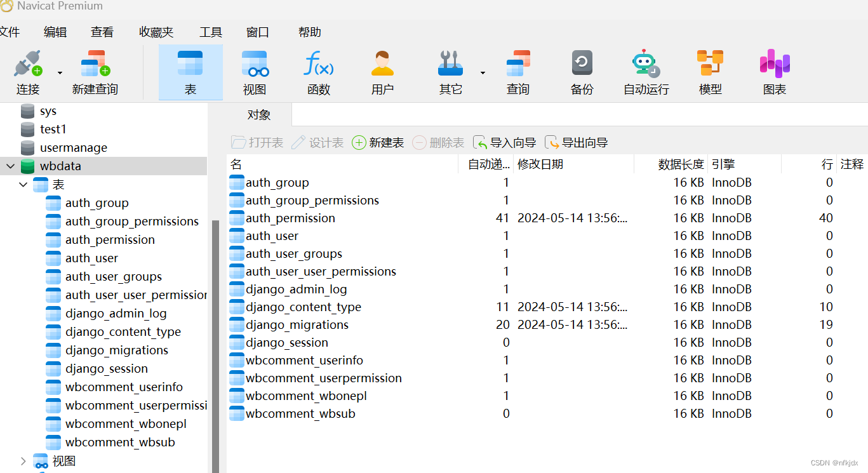Open the 编辑 menu
This screenshot has height=473, width=868.
[x=55, y=32]
